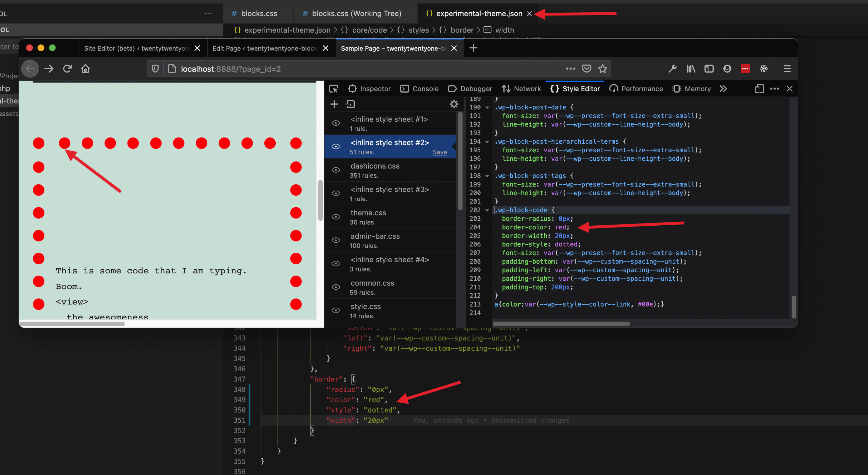Open the Debugger devtools tab

[470, 89]
